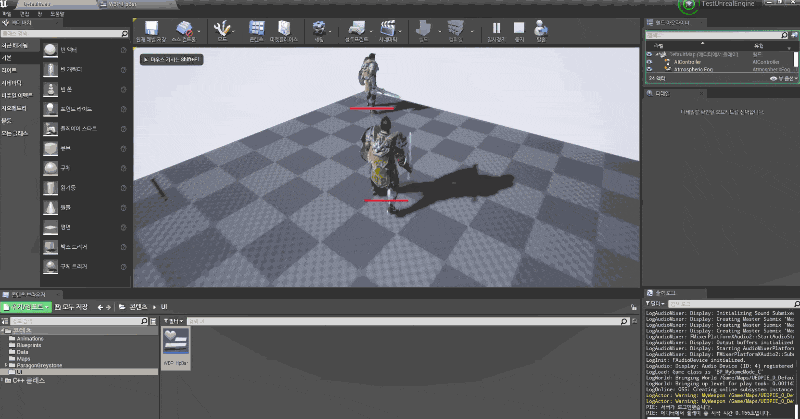Viewport: 800px width, 419px height.
Task: Select the Sphere Trigger icon
Action: 50,266
